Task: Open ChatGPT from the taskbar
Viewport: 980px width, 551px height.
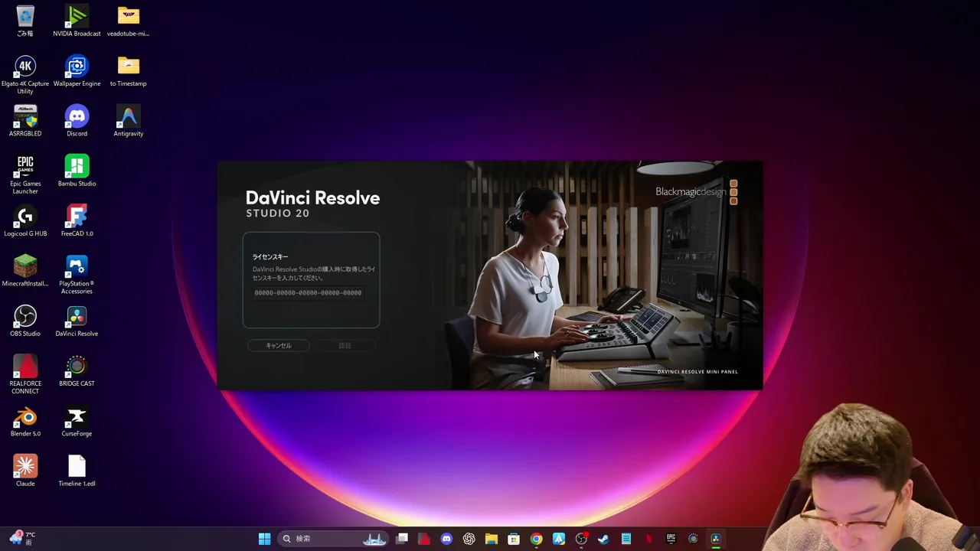Action: tap(469, 539)
